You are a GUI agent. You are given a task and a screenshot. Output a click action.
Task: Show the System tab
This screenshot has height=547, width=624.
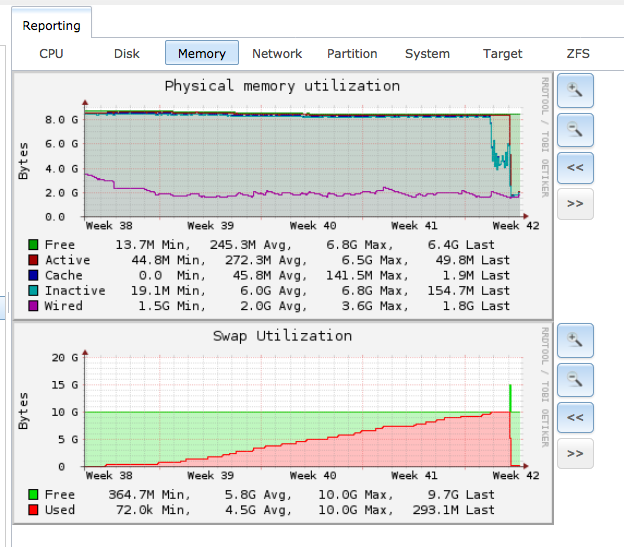(x=427, y=54)
